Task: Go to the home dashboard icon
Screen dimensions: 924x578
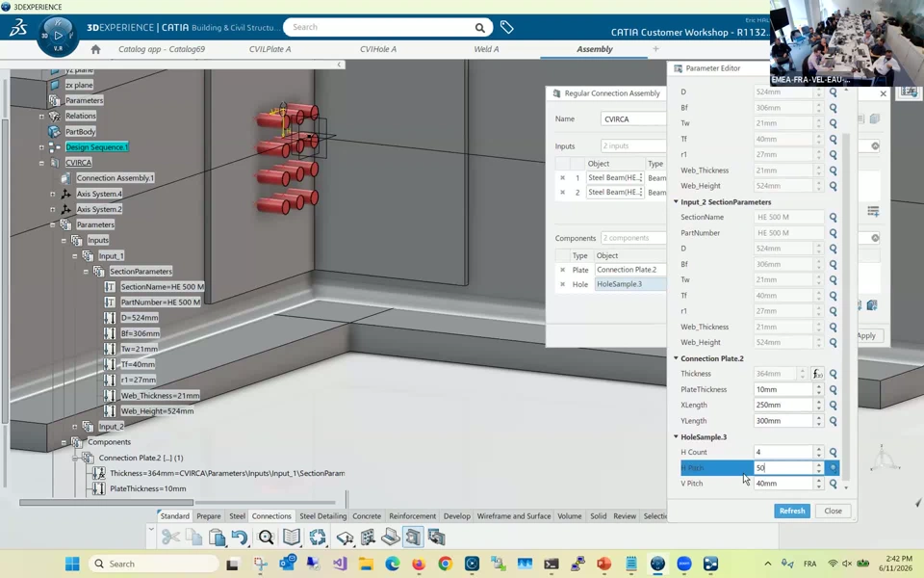Action: pos(95,49)
